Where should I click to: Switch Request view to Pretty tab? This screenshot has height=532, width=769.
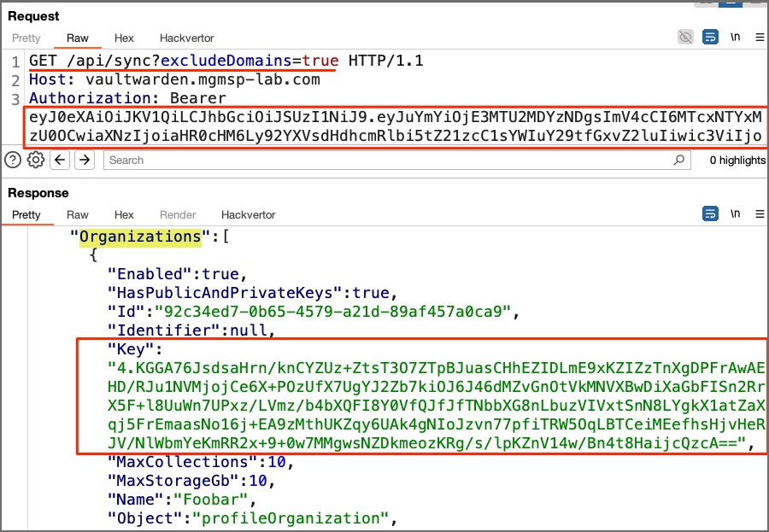click(x=26, y=38)
